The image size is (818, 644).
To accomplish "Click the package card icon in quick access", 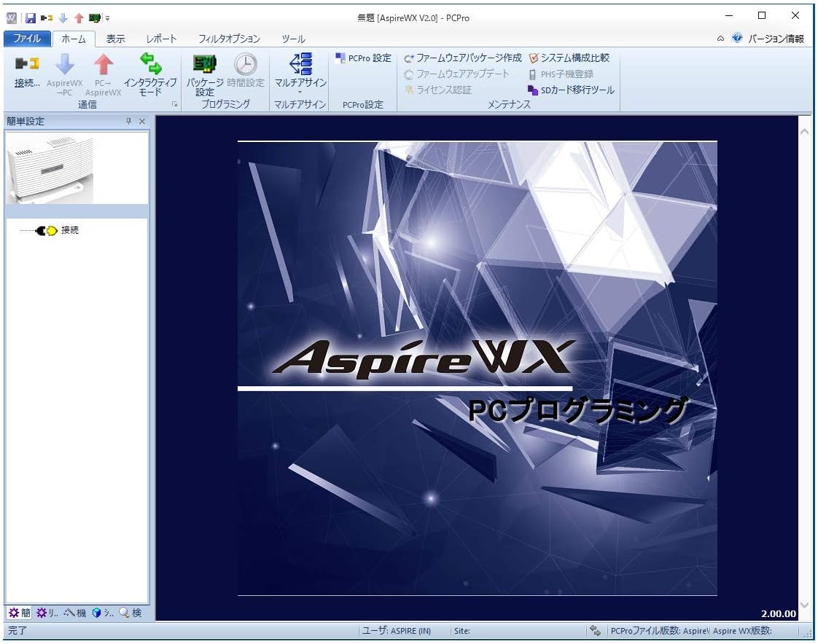I will point(95,18).
